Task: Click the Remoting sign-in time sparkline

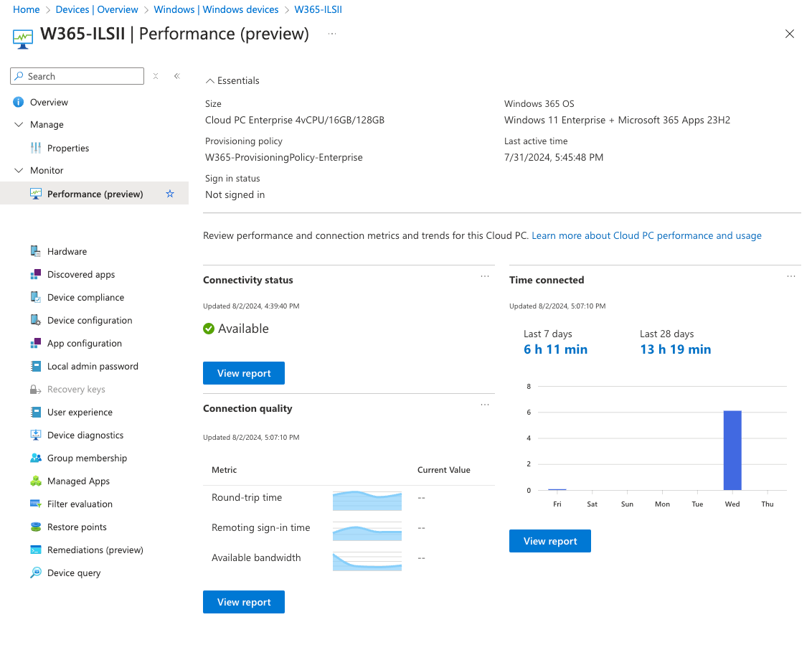Action: point(367,531)
